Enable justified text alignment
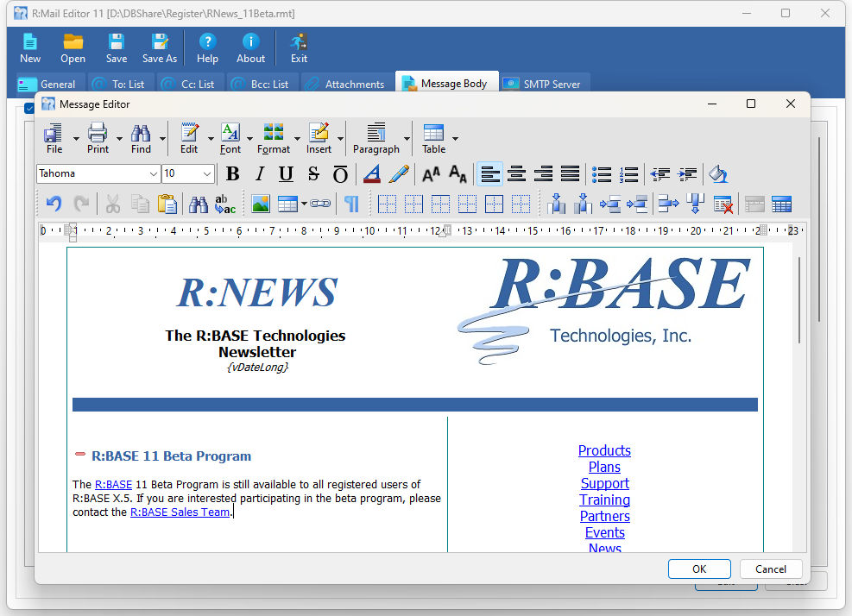 coord(570,173)
